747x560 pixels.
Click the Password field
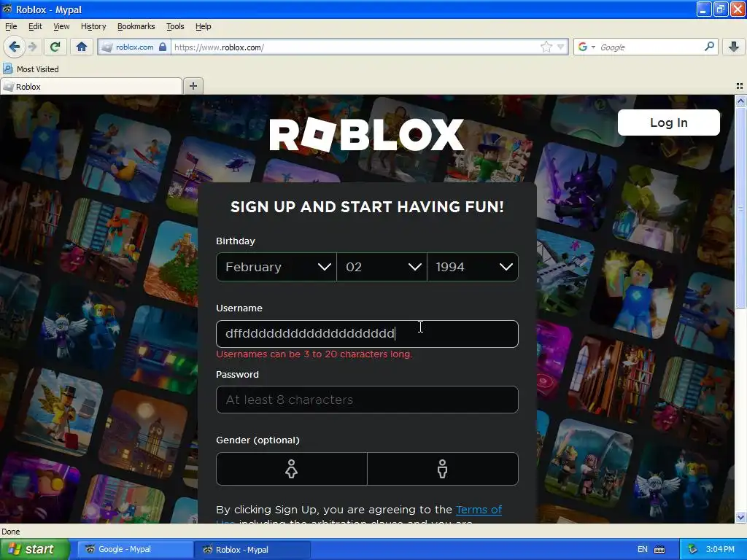(x=367, y=400)
